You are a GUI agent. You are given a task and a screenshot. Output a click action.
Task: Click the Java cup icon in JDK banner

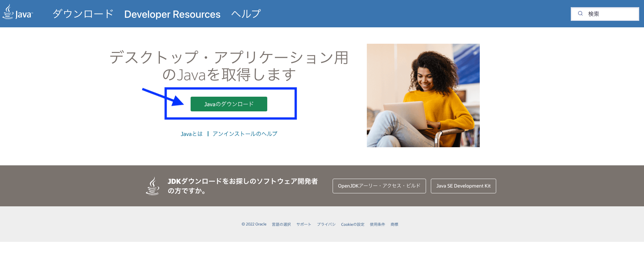pos(153,186)
